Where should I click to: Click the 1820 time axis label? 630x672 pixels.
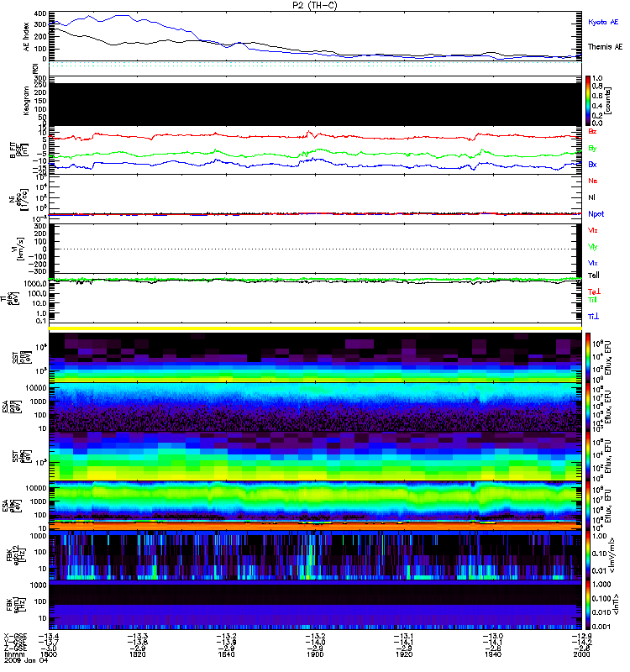(138, 654)
